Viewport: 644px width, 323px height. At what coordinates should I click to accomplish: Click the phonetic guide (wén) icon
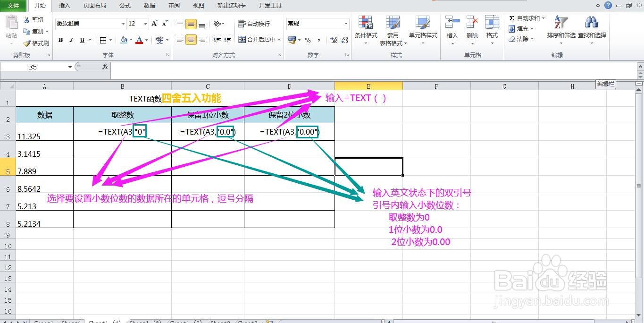(159, 40)
